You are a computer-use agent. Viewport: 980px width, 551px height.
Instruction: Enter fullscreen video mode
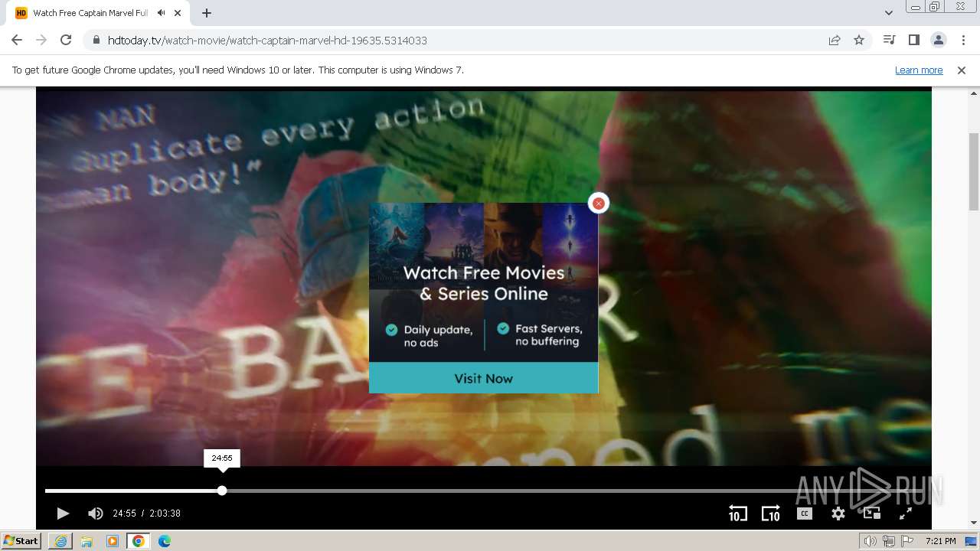point(905,514)
